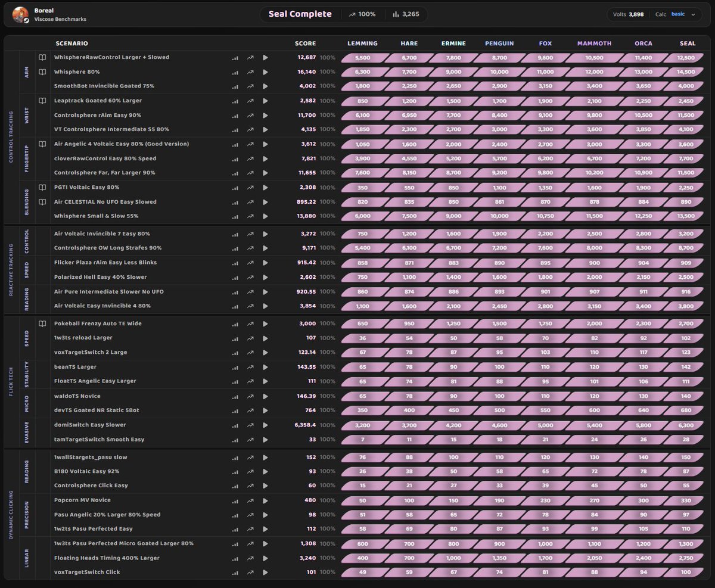
Task: Click the 12,500 Seal threshold for WhisphereRawControl
Action: [x=687, y=58]
